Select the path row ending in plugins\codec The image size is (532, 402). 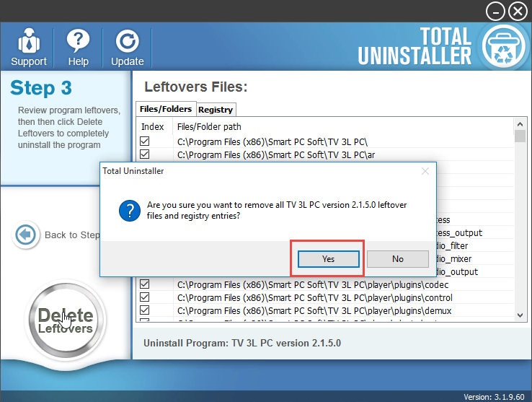313,285
